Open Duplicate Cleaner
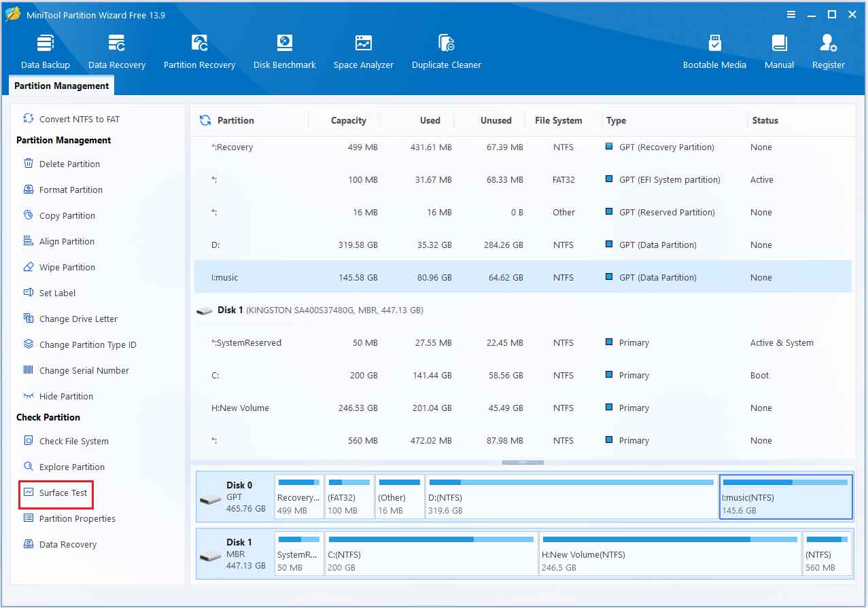868x608 pixels. coord(447,52)
